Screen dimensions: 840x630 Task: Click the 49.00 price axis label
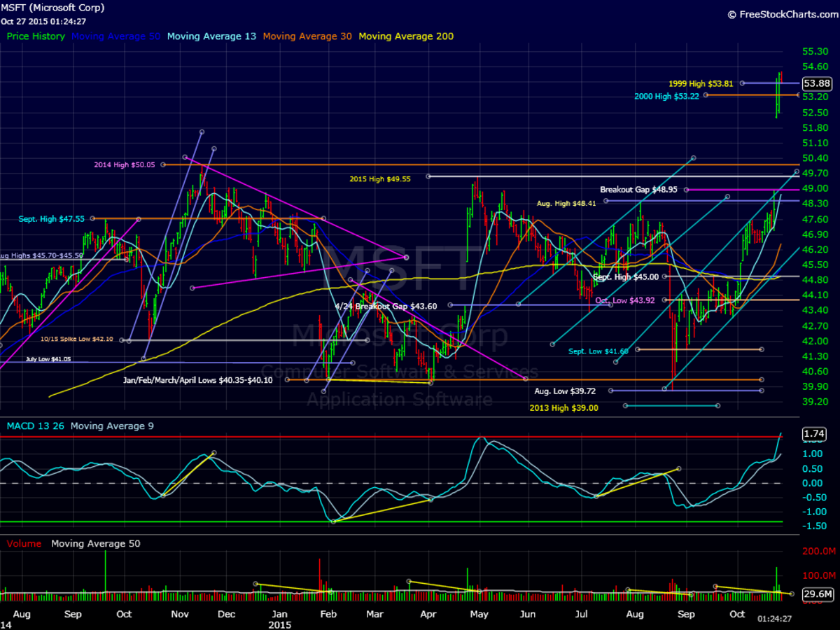814,188
